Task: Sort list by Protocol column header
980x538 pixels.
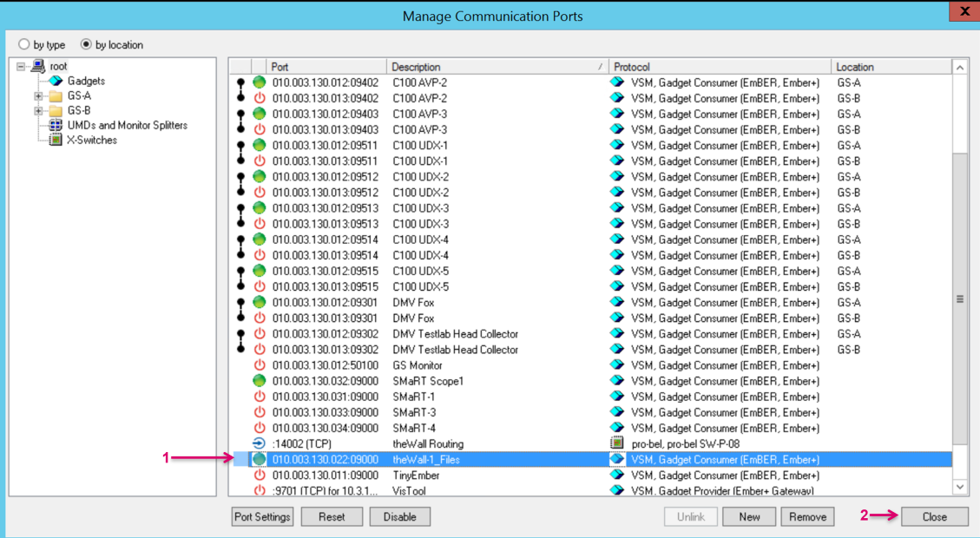Action: [x=719, y=67]
